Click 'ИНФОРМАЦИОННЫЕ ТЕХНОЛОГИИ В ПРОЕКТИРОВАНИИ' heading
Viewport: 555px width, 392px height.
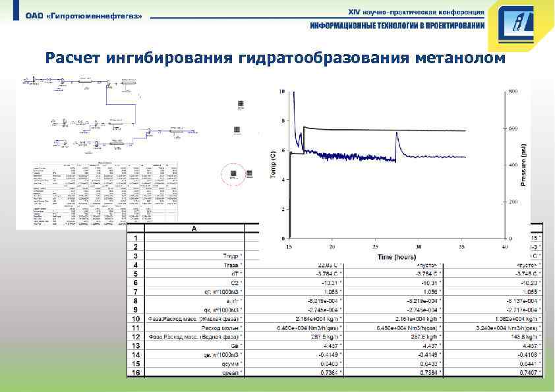[397, 26]
